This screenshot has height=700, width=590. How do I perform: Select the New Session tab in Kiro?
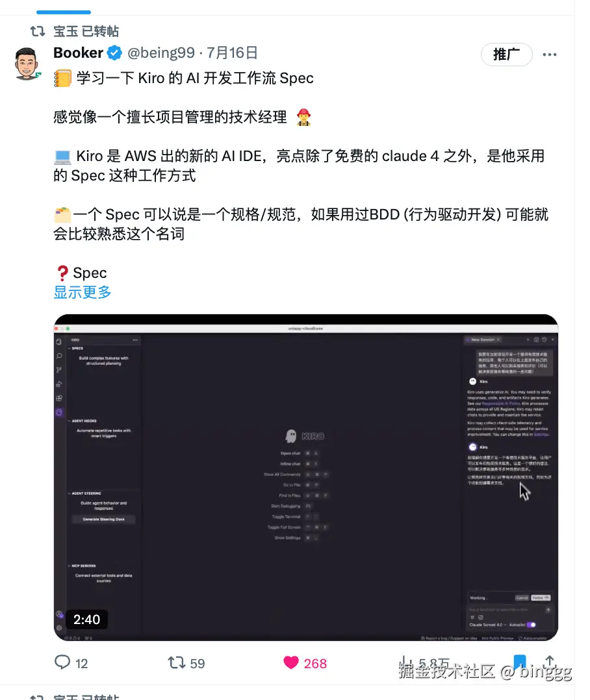click(x=483, y=340)
